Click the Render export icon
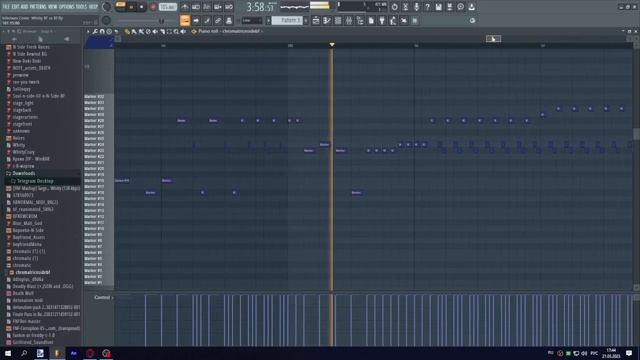This screenshot has width=640, height=360. 449,7
